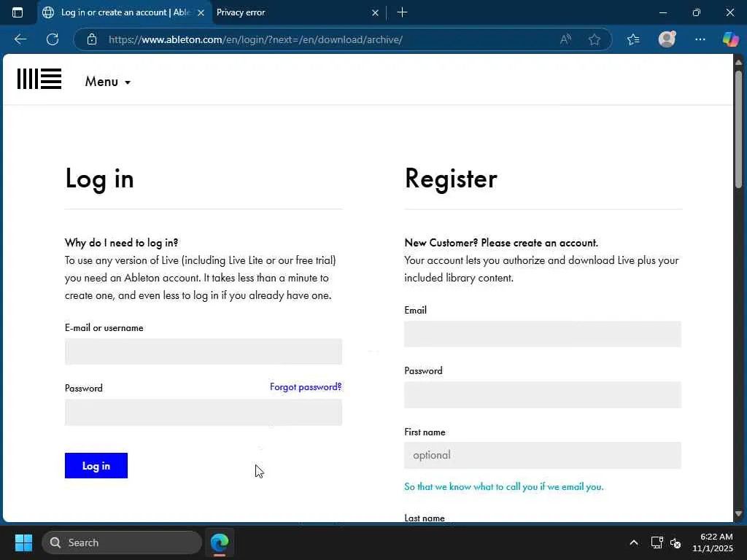Open Edge Settings and more menu
Viewport: 747px width, 560px height.
tap(700, 39)
